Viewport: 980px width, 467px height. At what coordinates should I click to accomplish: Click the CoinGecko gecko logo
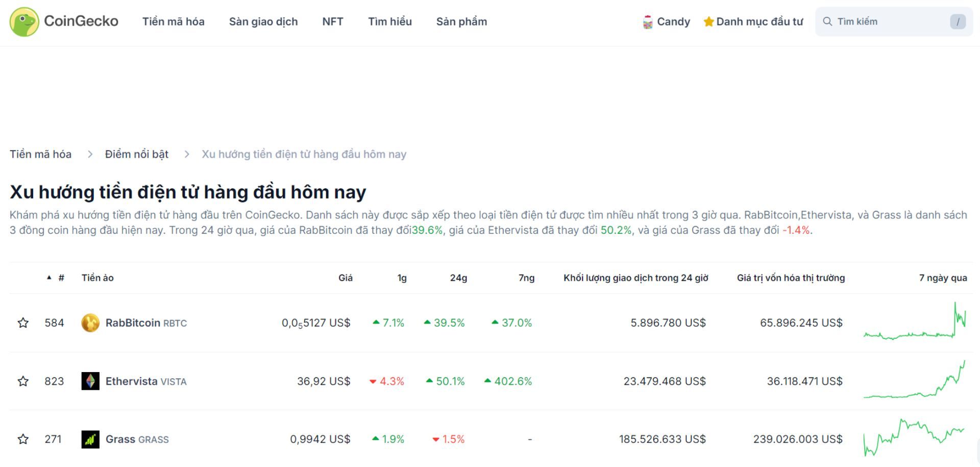23,21
